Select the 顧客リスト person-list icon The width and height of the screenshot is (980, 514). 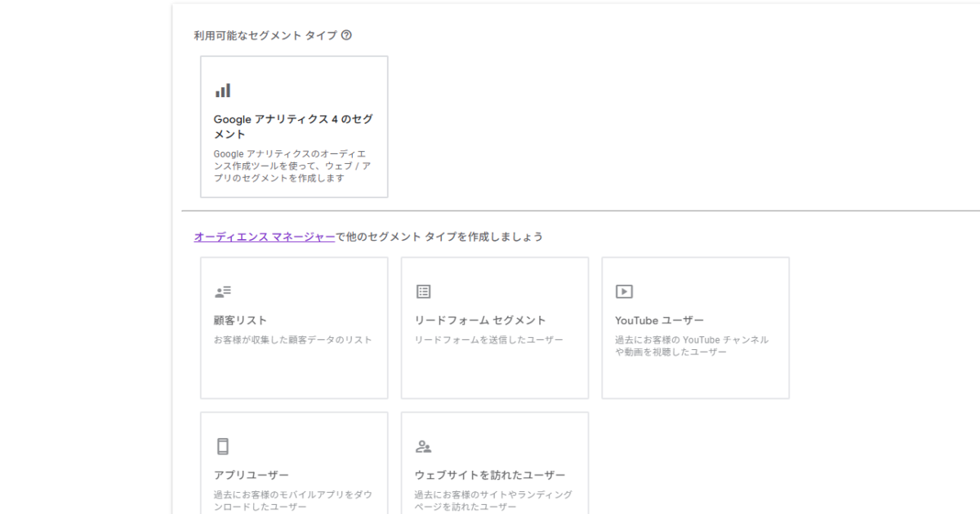click(x=223, y=291)
